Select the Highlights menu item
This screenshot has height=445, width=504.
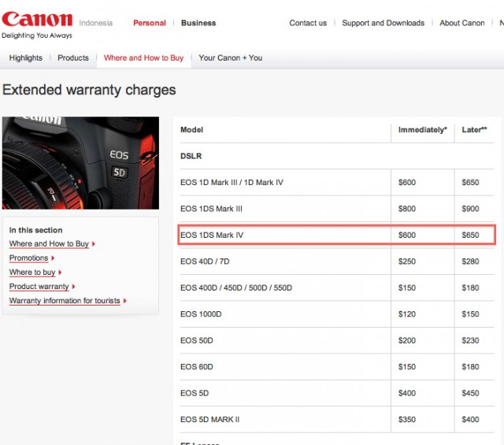tap(26, 57)
